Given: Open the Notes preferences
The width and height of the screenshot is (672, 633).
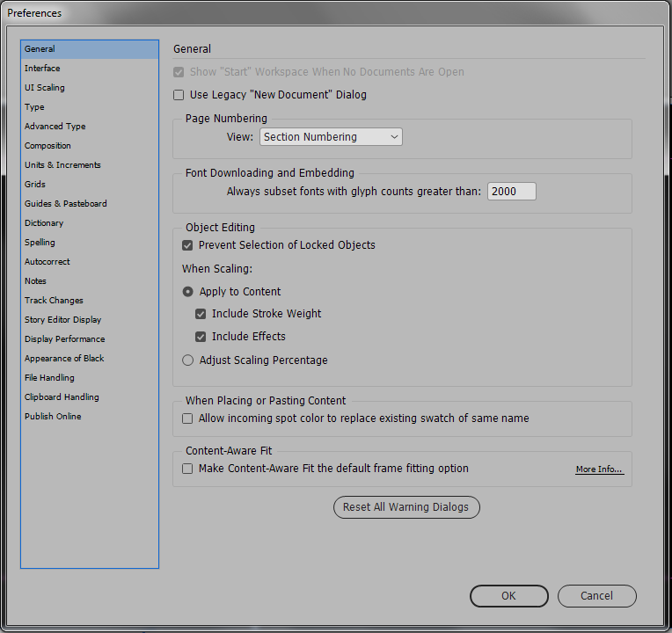Looking at the screenshot, I should (x=90, y=281).
